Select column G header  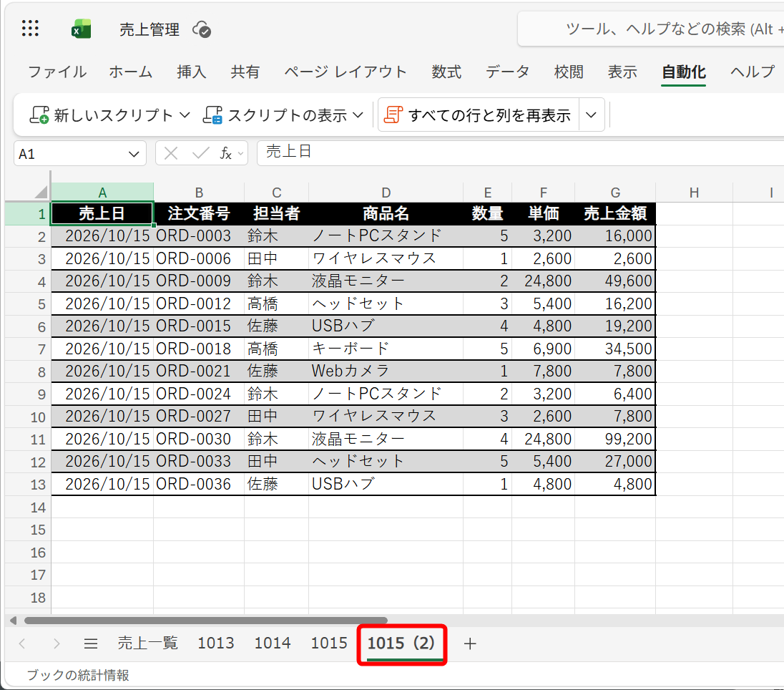point(615,193)
